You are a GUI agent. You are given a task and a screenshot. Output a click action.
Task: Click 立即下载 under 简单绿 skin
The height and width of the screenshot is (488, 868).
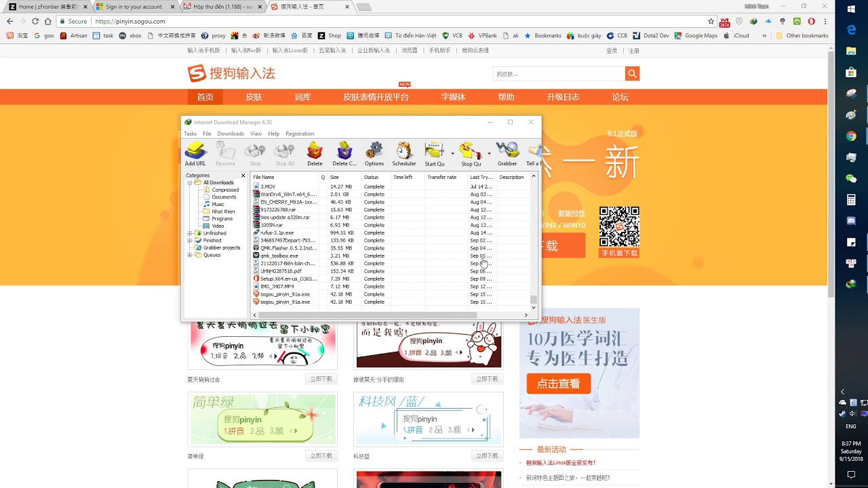(321, 455)
